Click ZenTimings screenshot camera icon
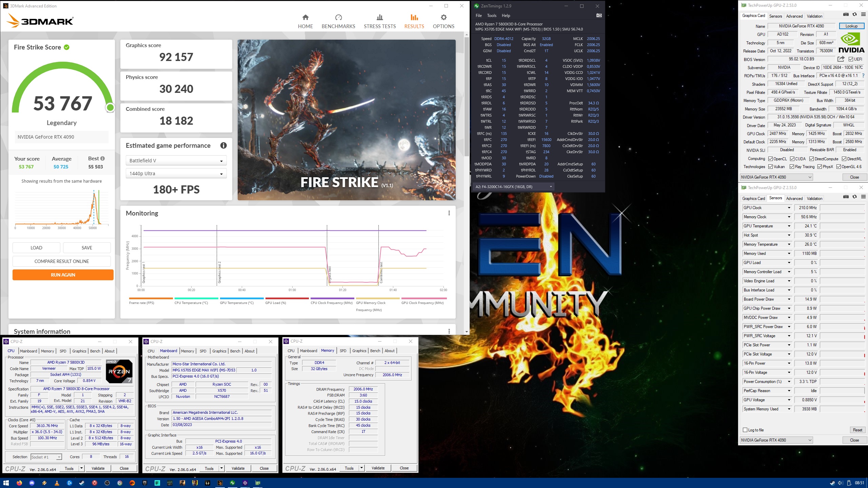This screenshot has height=488, width=868. 599,15
